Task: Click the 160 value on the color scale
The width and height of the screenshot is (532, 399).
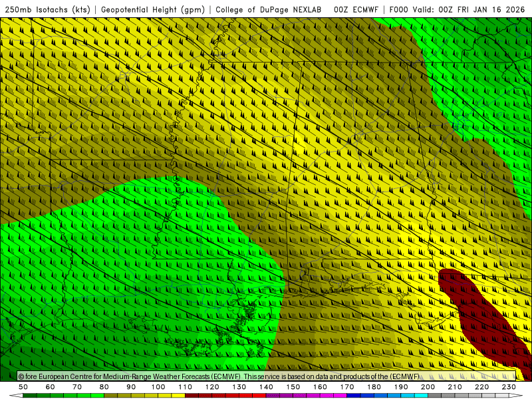Action: 320,387
